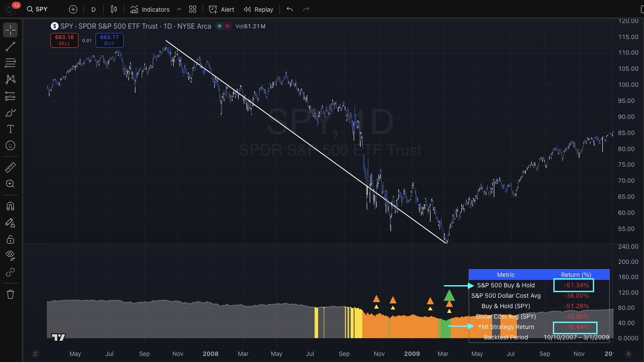Toggle hide all drawings eye icon
This screenshot has width=644, height=362.
tap(10, 256)
